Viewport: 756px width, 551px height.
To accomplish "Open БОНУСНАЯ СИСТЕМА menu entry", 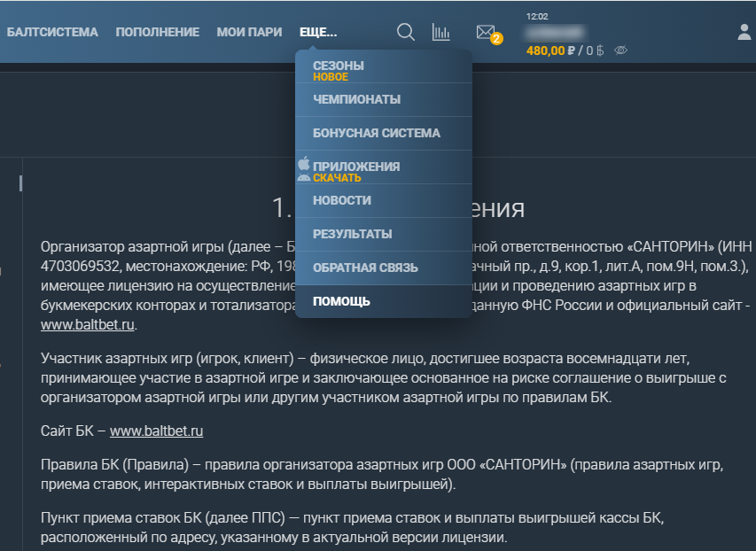I will click(384, 134).
